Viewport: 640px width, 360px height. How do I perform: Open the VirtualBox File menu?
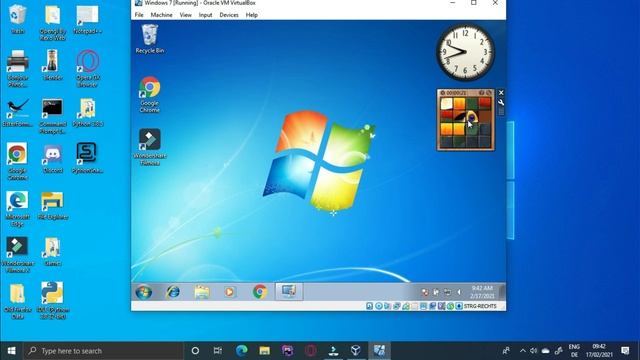click(x=139, y=15)
